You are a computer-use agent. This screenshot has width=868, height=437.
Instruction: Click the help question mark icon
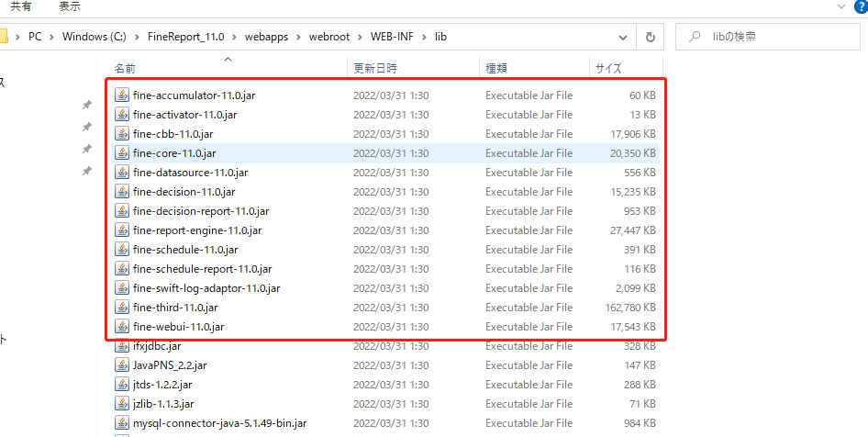click(x=862, y=6)
